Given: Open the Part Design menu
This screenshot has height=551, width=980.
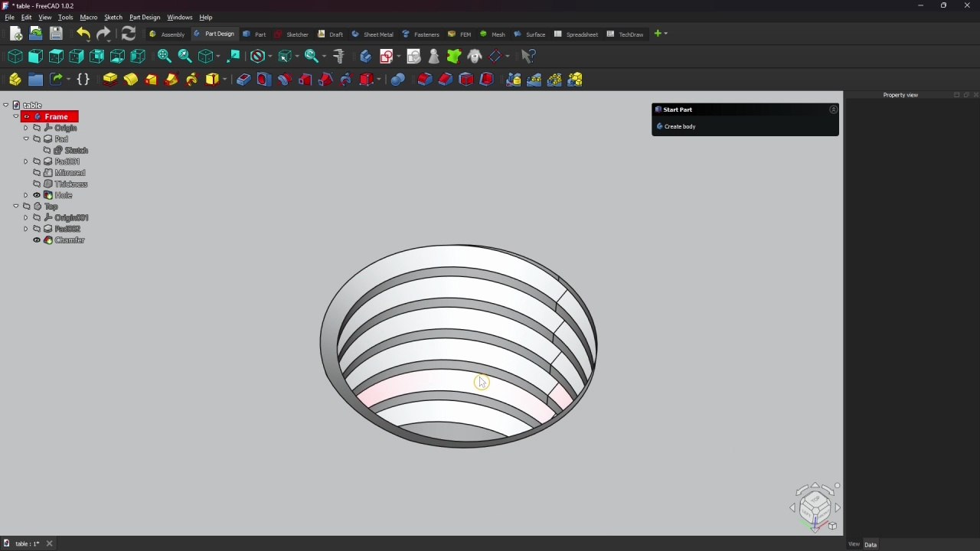Looking at the screenshot, I should 145,17.
